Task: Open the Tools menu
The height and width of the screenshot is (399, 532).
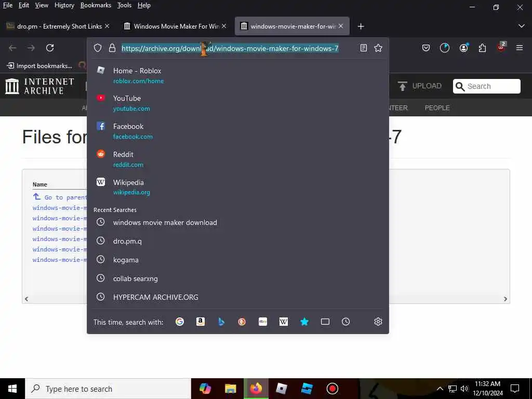Action: (124, 5)
